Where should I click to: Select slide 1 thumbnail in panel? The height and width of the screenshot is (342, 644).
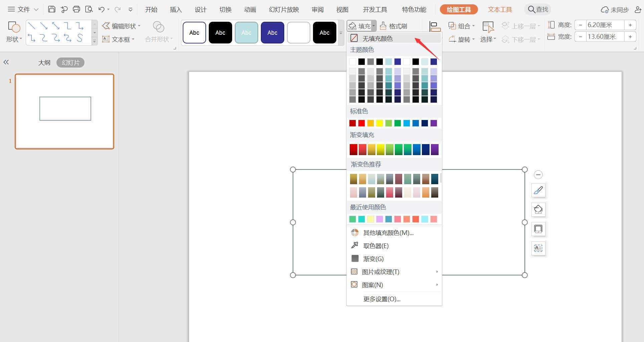pos(64,111)
